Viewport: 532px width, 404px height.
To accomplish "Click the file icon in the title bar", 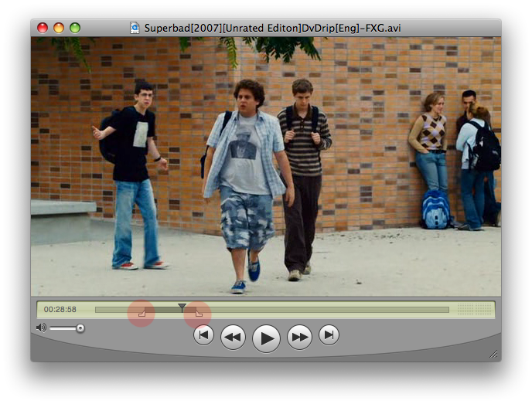I will click(x=135, y=28).
